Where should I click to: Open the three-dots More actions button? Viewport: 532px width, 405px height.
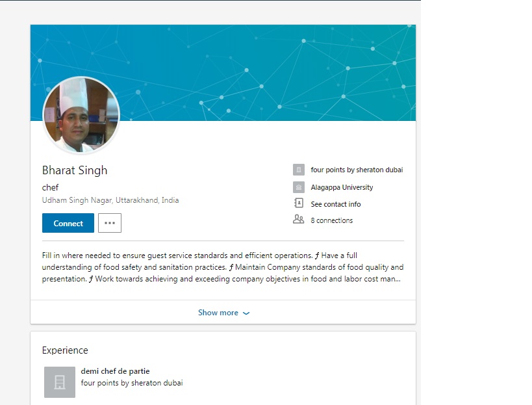coord(110,223)
